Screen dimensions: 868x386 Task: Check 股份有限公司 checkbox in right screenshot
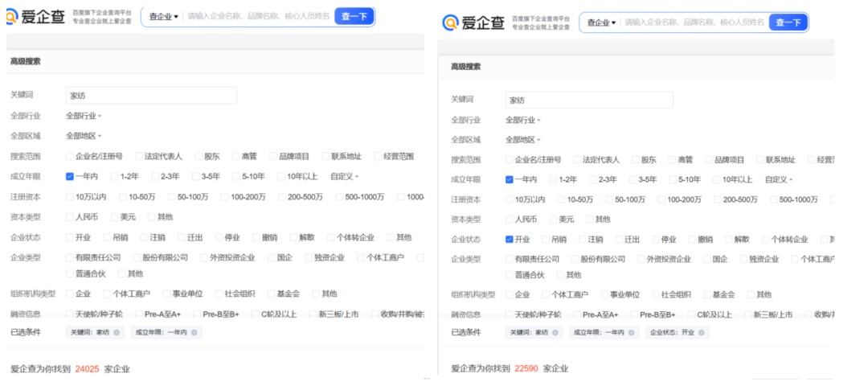575,259
